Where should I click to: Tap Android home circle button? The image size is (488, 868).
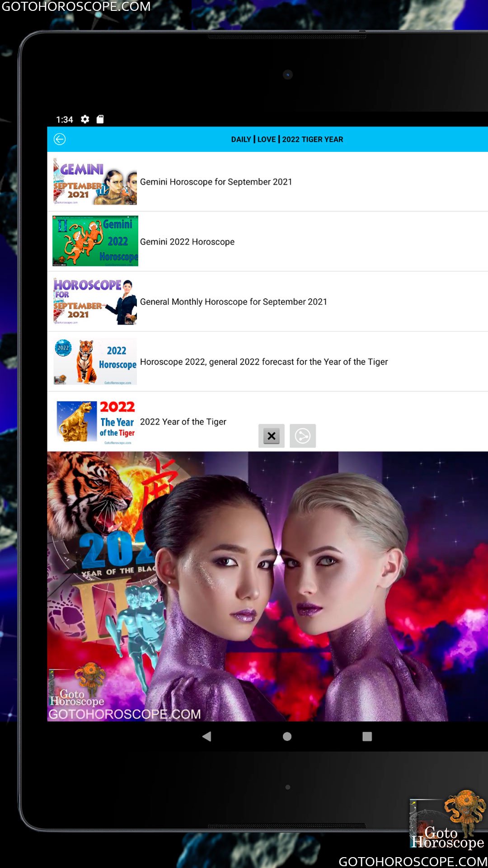287,736
